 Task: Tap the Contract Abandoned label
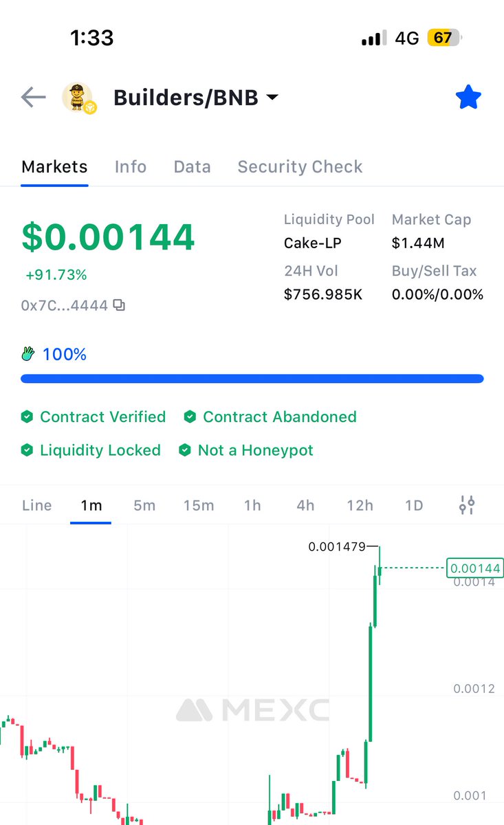coord(280,417)
